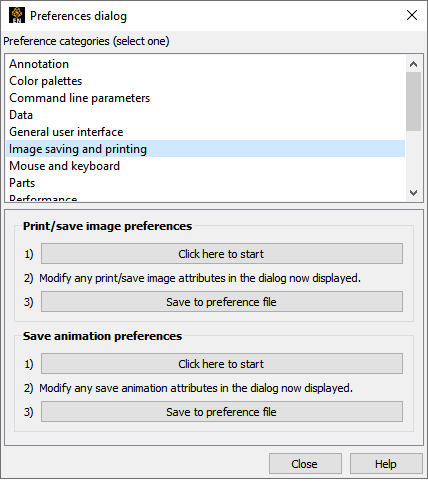Screen dimensions: 428x484
Task: Save print/save image settings to preference file
Action: click(222, 302)
